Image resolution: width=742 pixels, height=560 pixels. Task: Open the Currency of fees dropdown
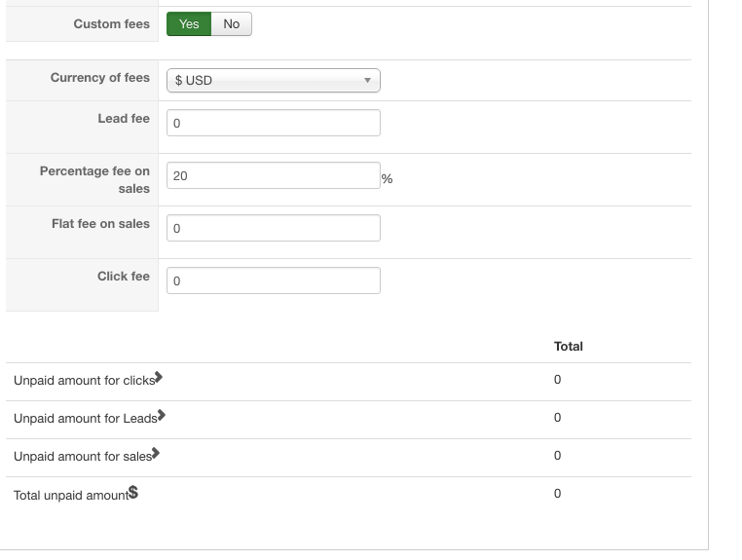[273, 80]
